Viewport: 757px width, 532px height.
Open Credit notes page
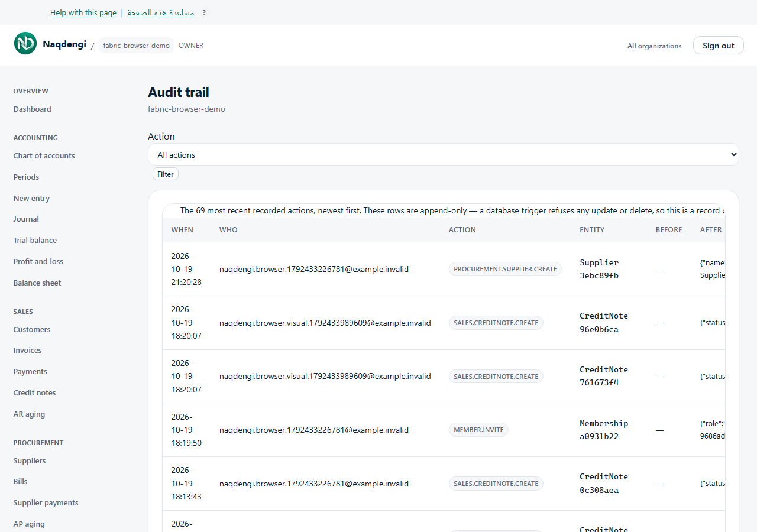click(x=35, y=393)
